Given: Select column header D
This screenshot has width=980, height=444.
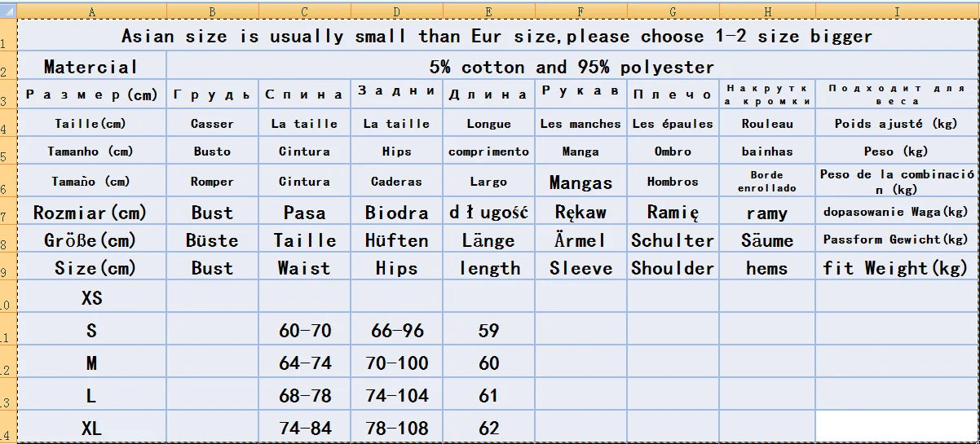Looking at the screenshot, I should click(x=397, y=12).
